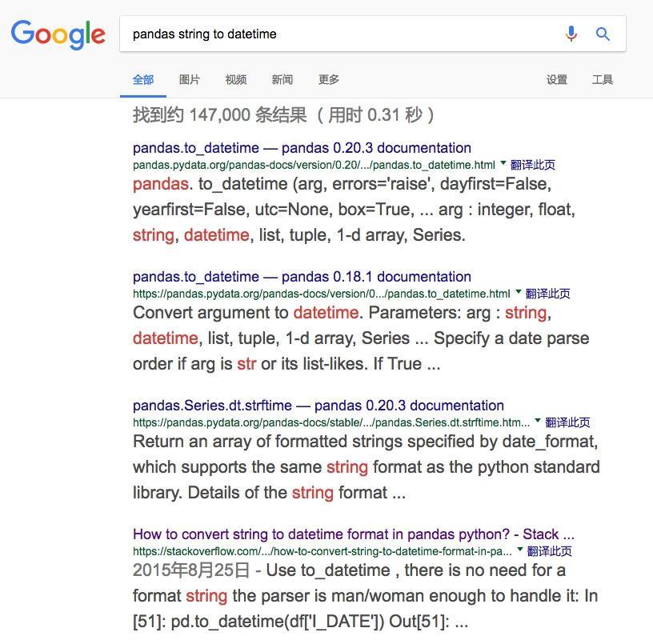The height and width of the screenshot is (644, 653).
Task: Expand dropdown arrow beside stackoverflow URL
Action: (x=519, y=550)
